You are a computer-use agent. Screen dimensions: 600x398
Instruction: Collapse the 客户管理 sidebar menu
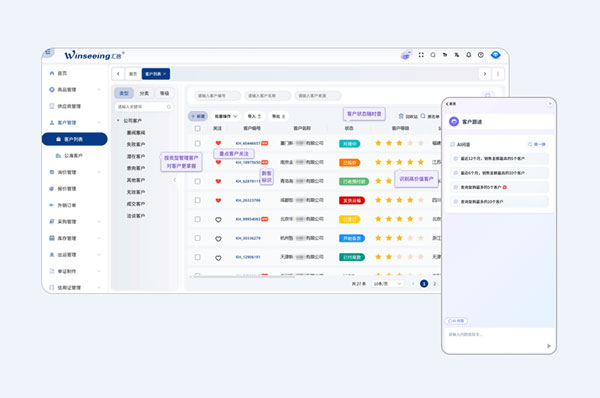(x=99, y=122)
